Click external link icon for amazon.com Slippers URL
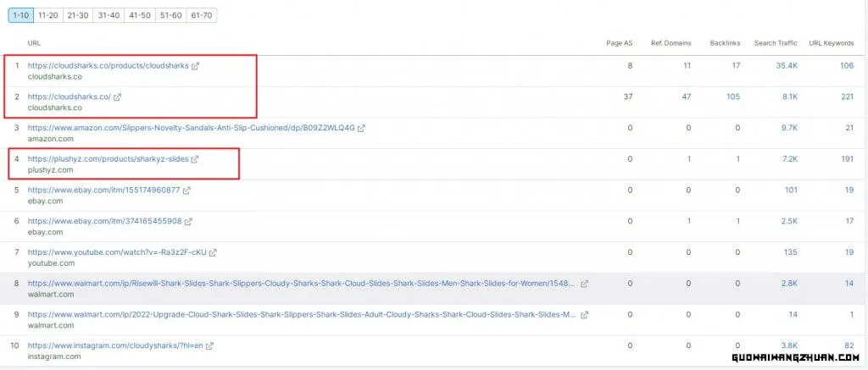 pyautogui.click(x=361, y=128)
